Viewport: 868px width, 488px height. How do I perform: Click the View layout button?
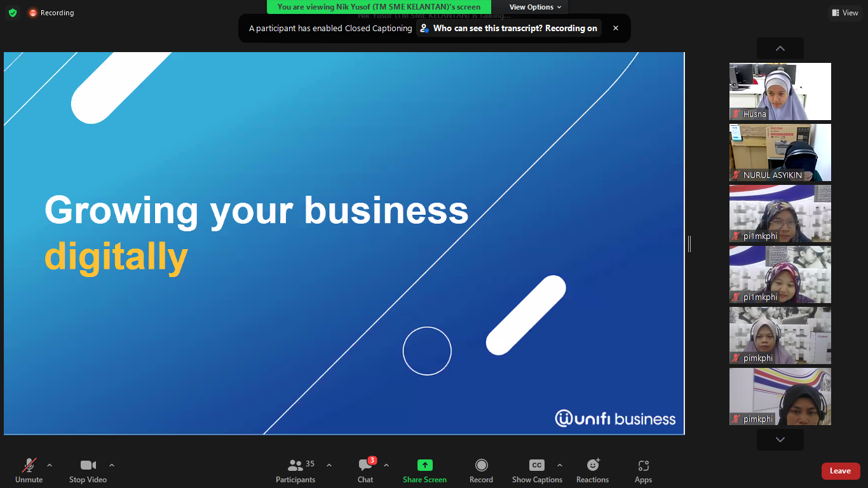click(x=844, y=13)
